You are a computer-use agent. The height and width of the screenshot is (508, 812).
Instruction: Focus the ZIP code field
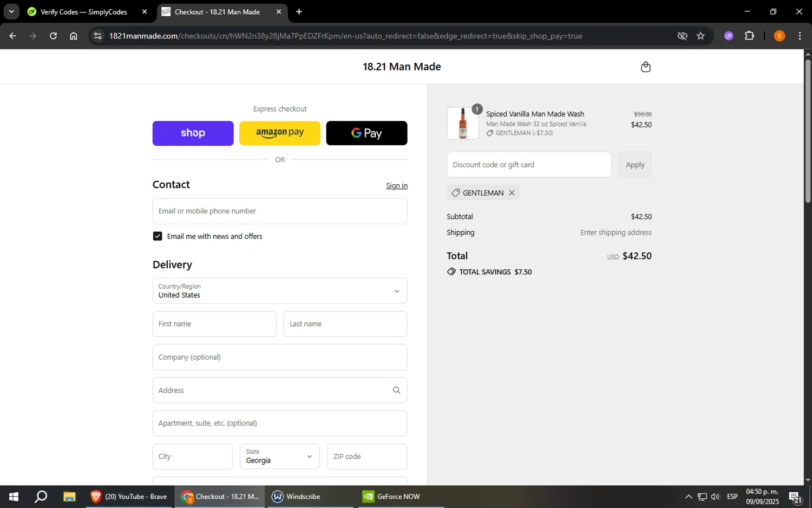367,457
